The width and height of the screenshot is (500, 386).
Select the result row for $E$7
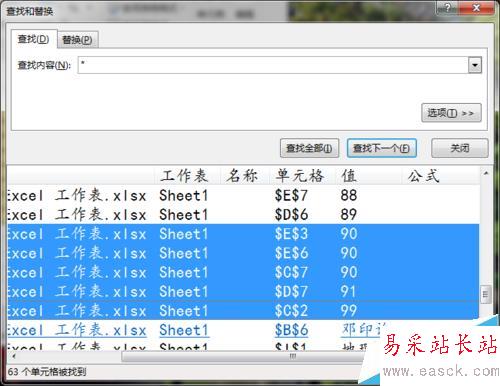(x=243, y=195)
